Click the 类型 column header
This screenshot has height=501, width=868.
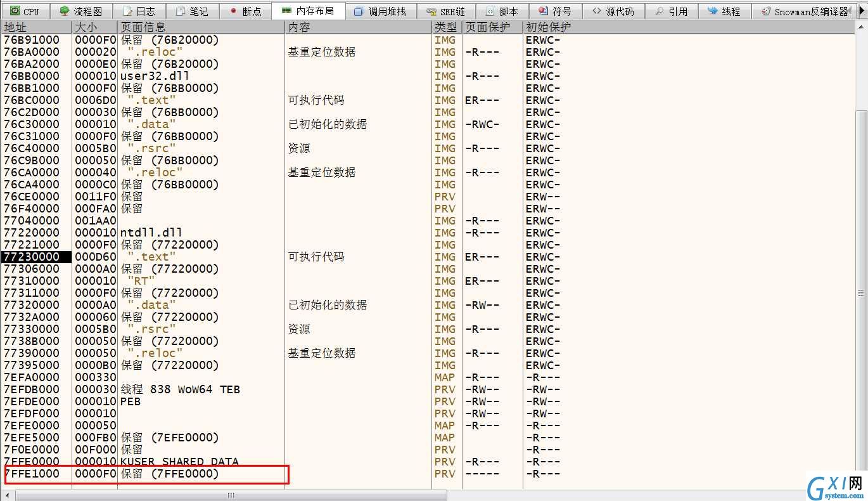[446, 27]
